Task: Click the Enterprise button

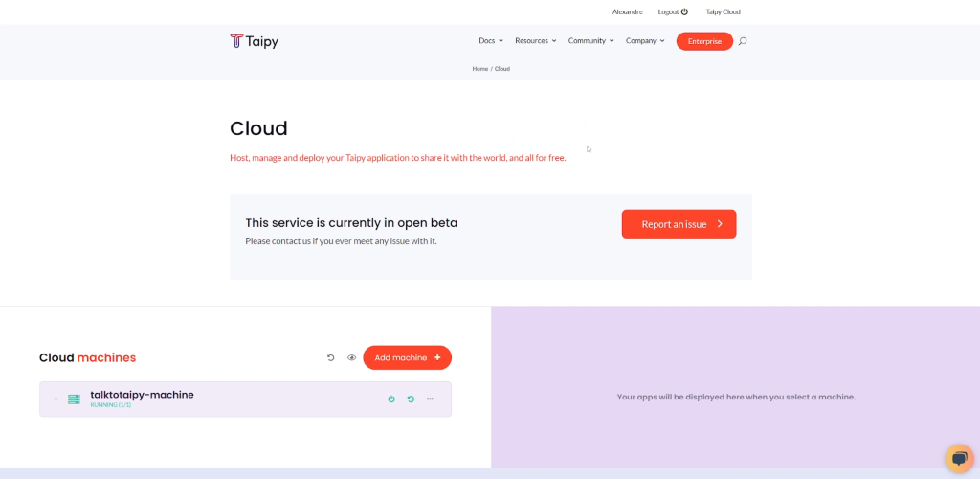Action: [x=704, y=41]
